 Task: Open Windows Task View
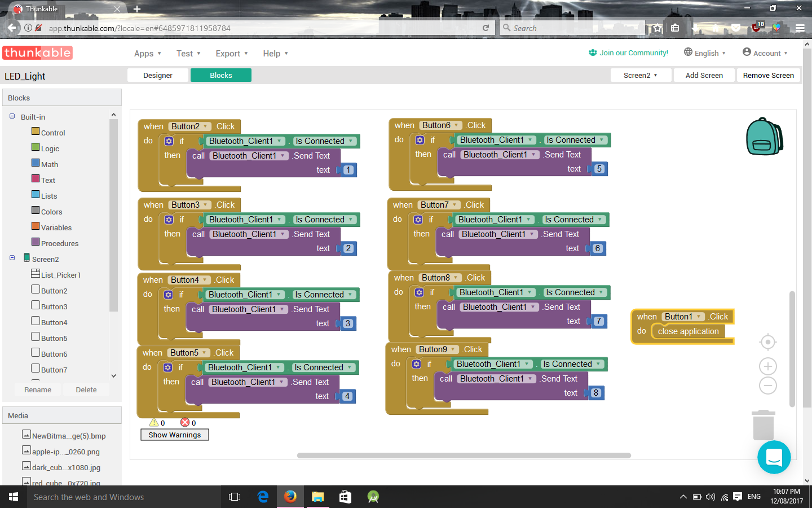point(235,497)
